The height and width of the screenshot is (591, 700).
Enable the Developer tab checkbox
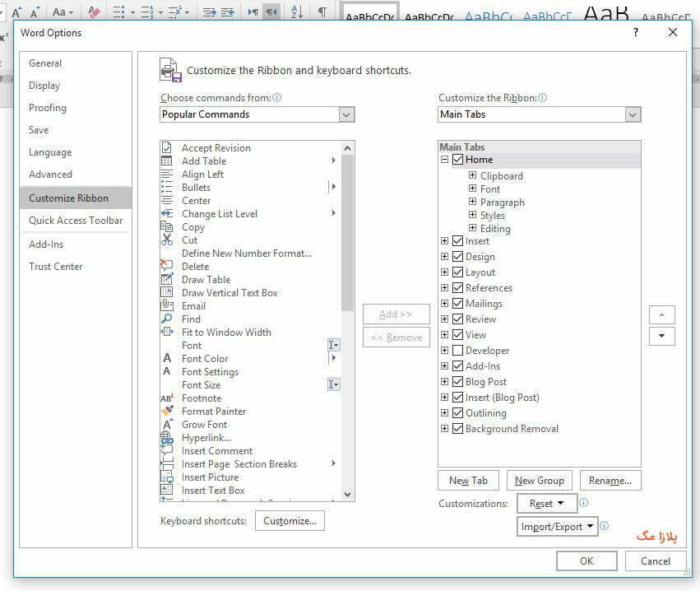pos(457,350)
